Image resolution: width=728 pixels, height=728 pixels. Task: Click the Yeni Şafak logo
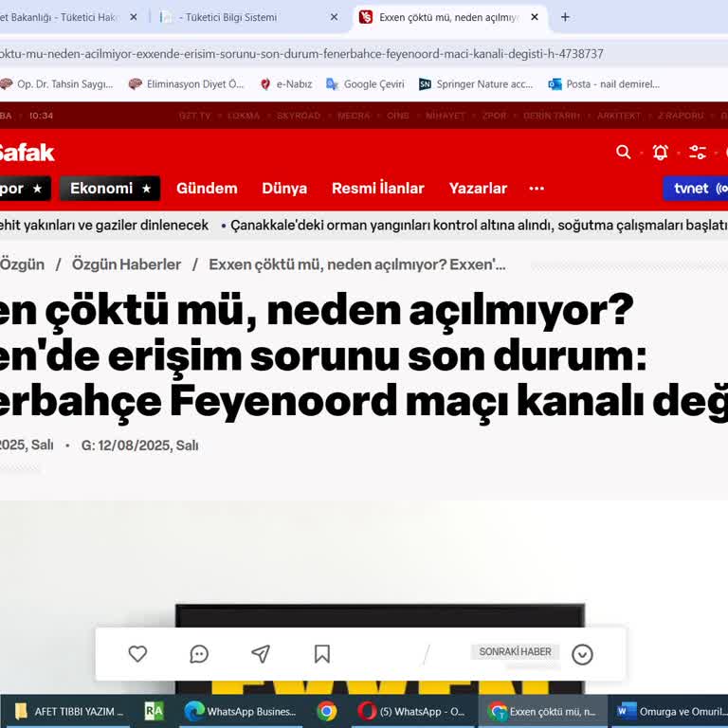pyautogui.click(x=27, y=153)
